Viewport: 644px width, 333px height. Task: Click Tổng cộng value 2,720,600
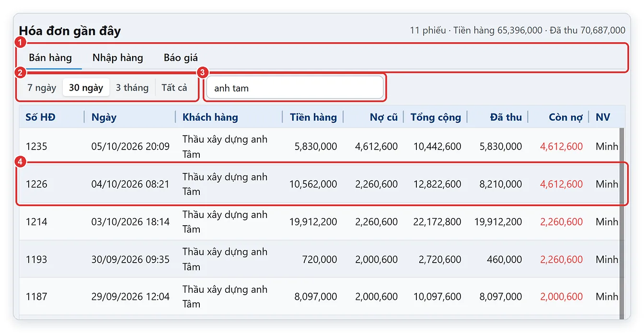pos(440,259)
